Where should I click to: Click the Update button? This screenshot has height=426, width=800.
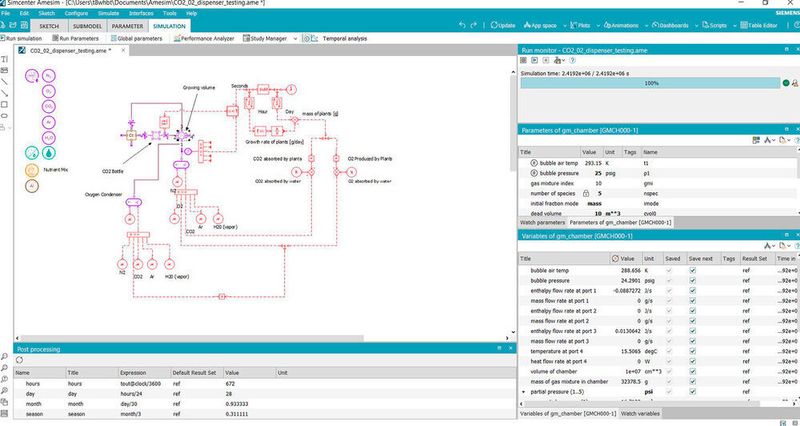(503, 25)
